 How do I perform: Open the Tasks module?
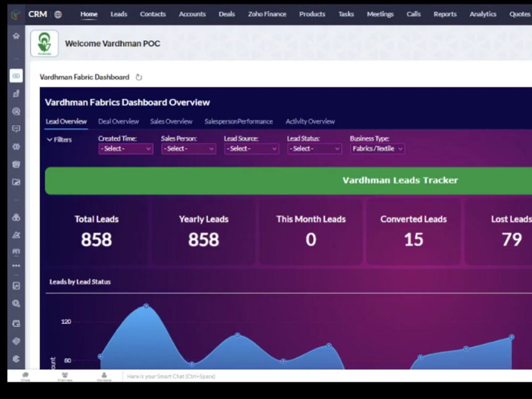[346, 14]
